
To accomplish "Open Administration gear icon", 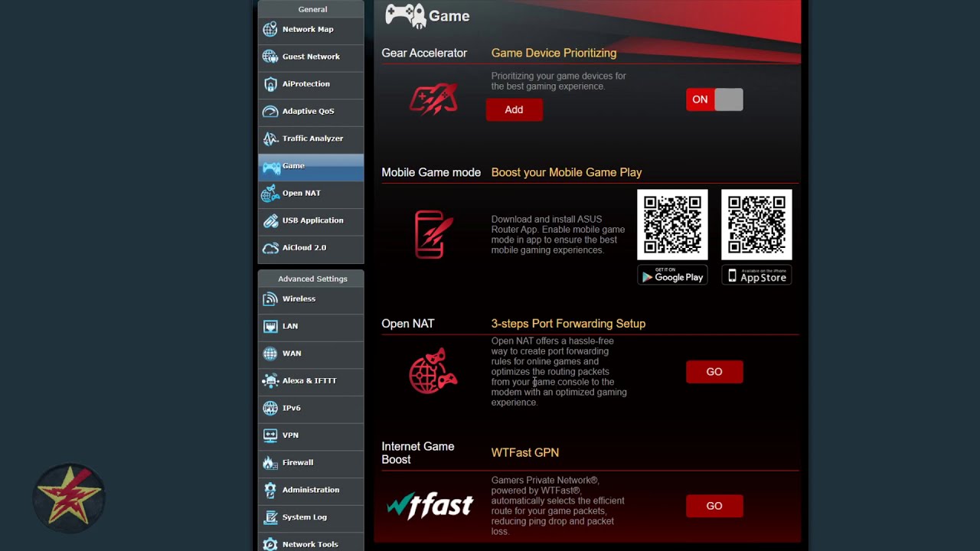I will (x=270, y=491).
